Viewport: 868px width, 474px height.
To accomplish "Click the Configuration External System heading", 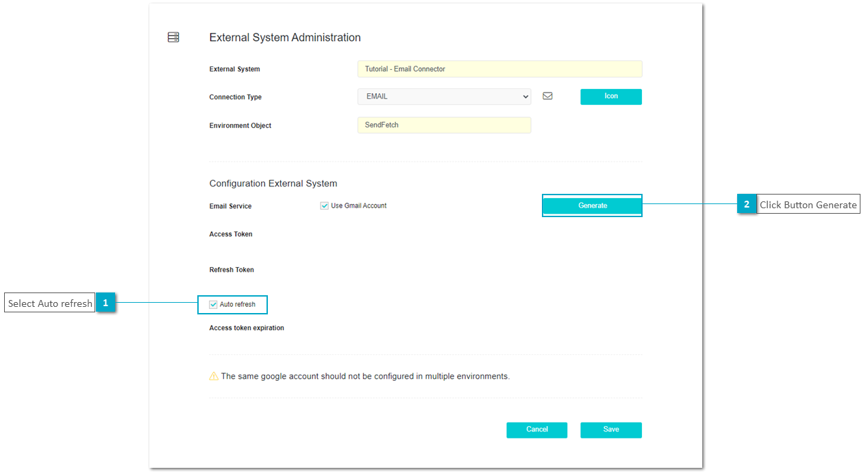I will pyautogui.click(x=273, y=184).
